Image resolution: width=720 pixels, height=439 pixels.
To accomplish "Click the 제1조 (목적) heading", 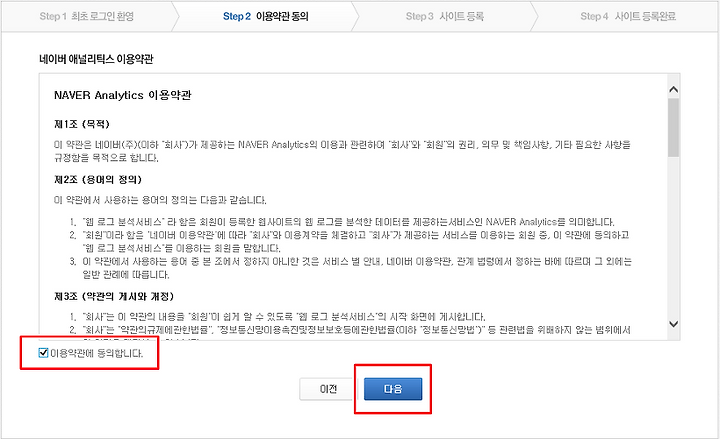I will tap(82, 124).
